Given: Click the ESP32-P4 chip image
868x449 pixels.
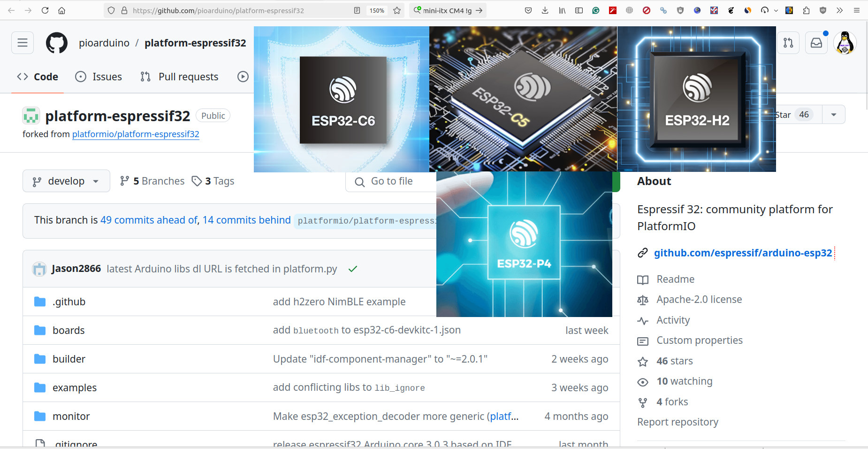Looking at the screenshot, I should coord(524,244).
